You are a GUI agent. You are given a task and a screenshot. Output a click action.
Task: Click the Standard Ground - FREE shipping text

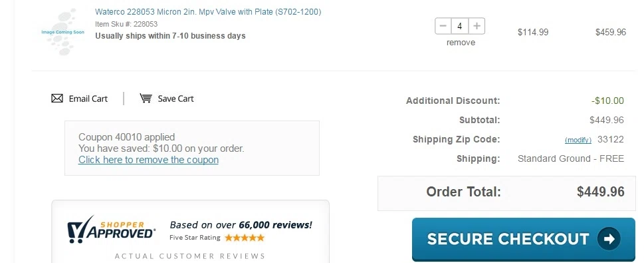pyautogui.click(x=570, y=159)
